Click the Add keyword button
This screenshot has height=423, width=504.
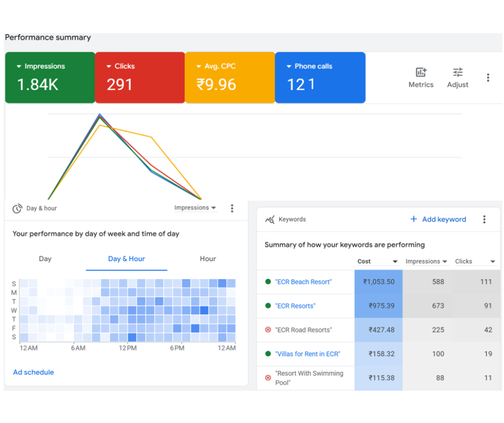pos(438,220)
